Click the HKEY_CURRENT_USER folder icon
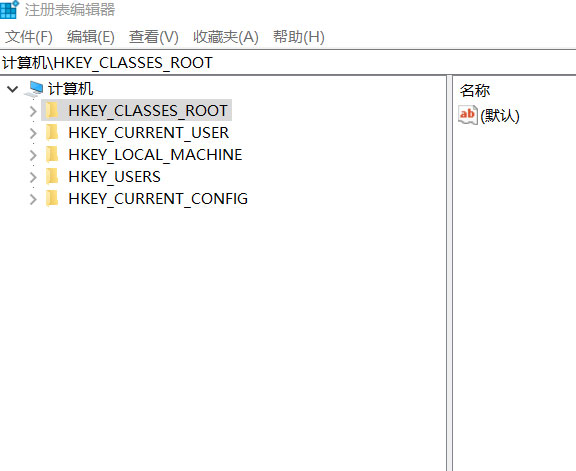The image size is (576, 471). coord(52,132)
